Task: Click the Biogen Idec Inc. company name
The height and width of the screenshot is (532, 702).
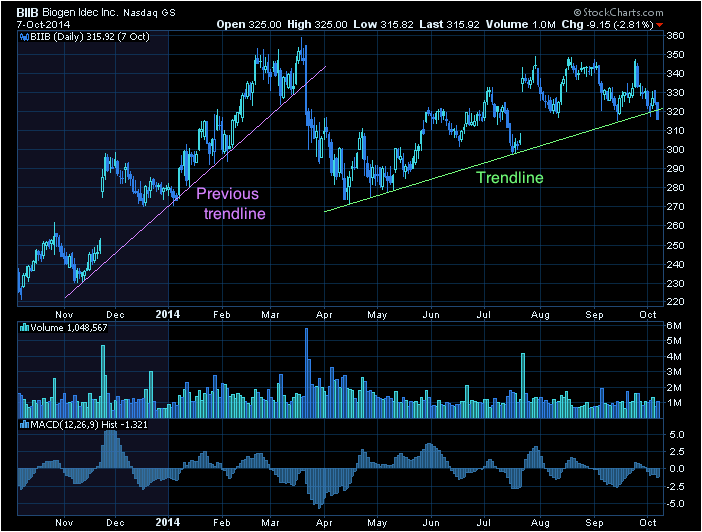Action: point(80,13)
